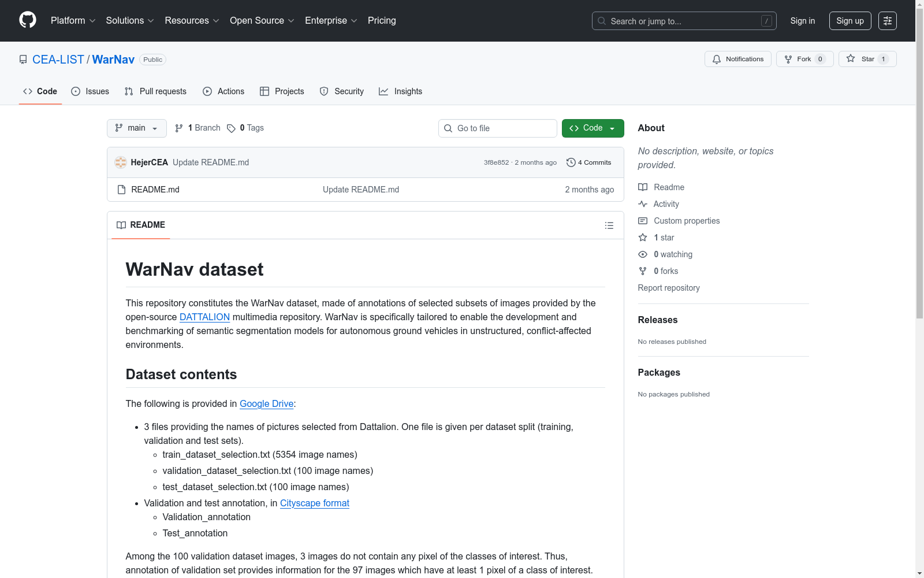Viewport: 924px width, 578px height.
Task: Click the branch icon beside 1 Branch
Action: click(179, 128)
